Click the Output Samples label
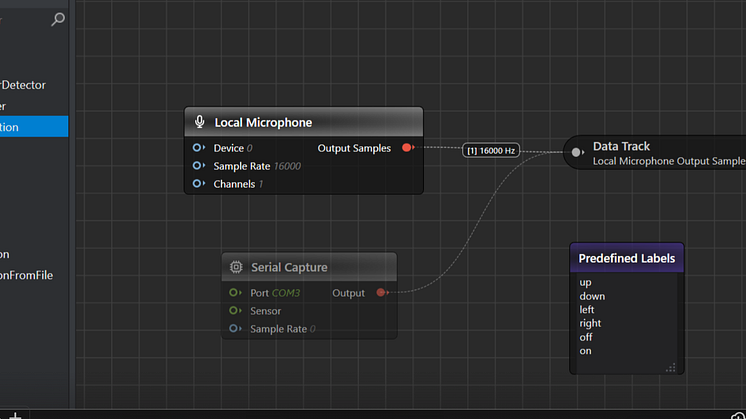This screenshot has height=419, width=746. coord(354,148)
